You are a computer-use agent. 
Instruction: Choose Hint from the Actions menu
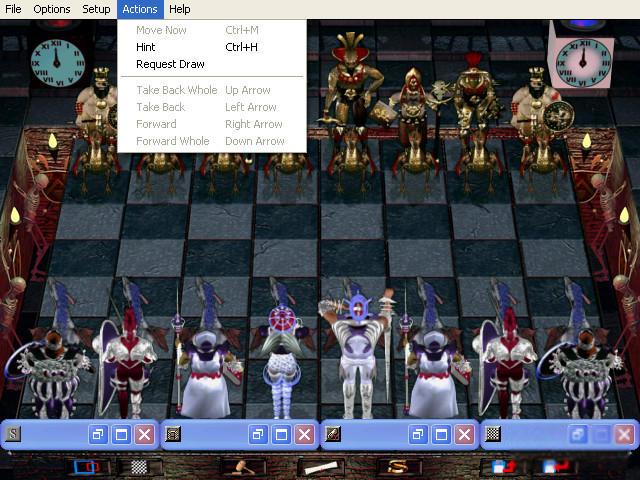(211, 47)
